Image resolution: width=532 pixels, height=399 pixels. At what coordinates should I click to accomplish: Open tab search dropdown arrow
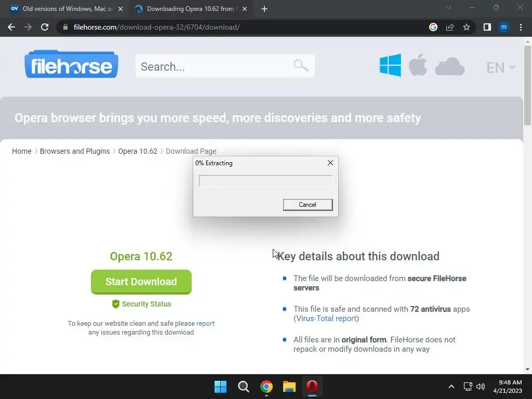(x=448, y=7)
